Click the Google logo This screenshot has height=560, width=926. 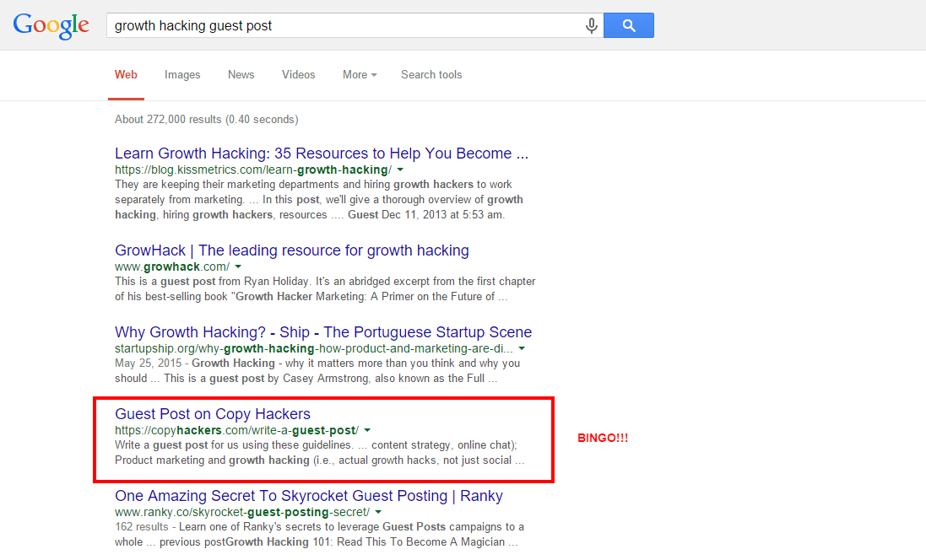click(51, 25)
